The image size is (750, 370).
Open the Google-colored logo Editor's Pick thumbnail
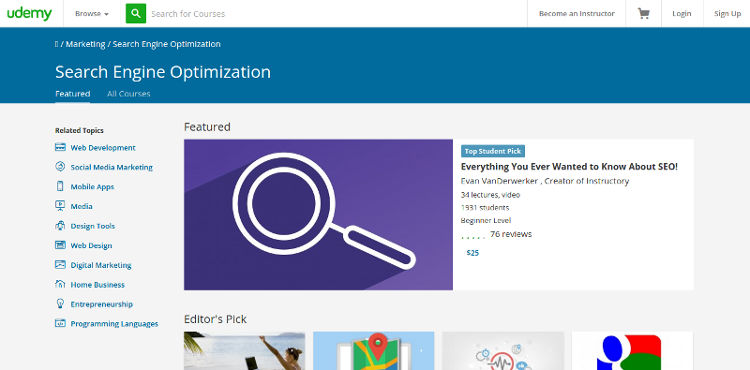click(632, 351)
